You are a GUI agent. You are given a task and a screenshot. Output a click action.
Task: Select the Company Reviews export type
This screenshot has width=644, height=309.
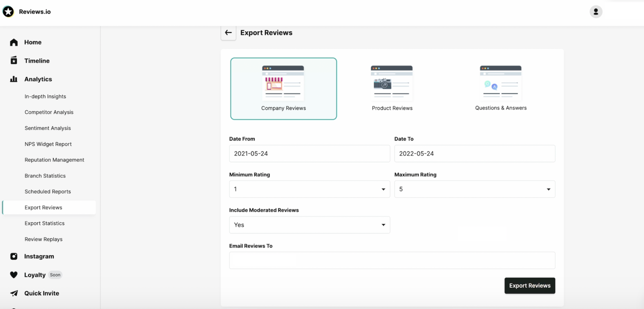(284, 89)
